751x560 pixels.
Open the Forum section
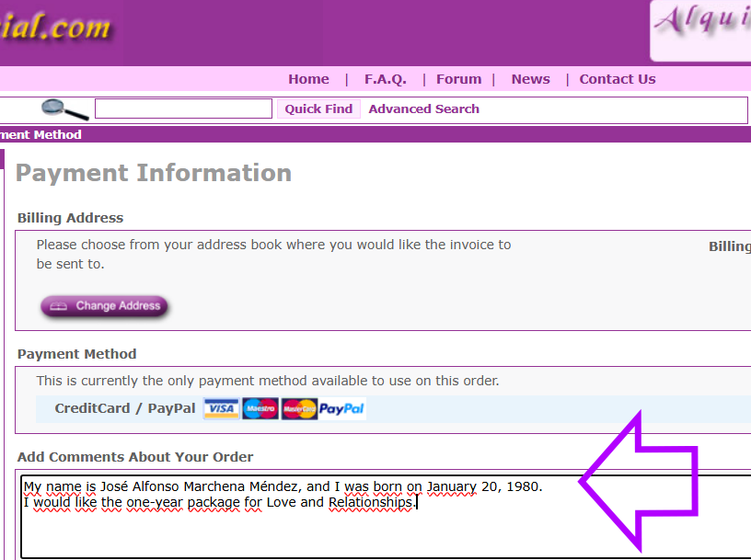click(458, 79)
